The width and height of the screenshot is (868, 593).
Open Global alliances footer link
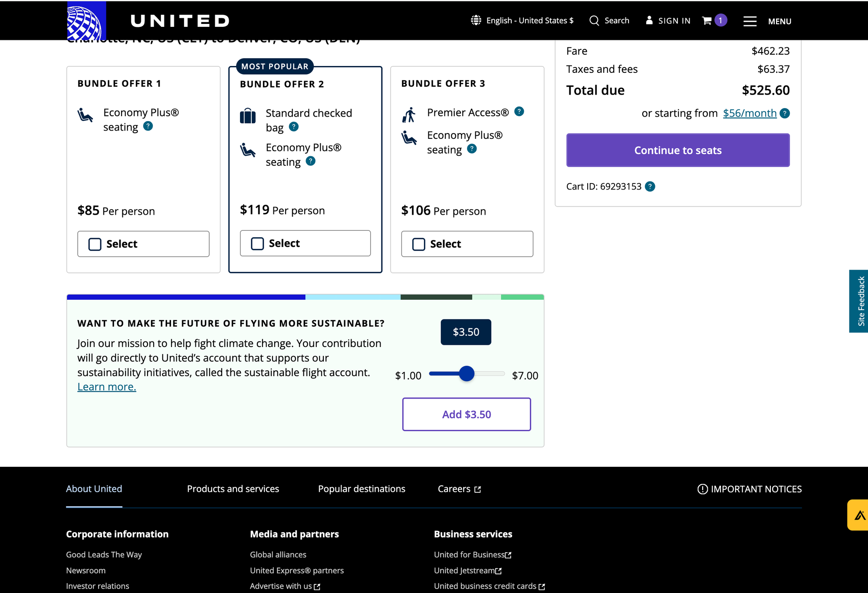click(x=278, y=555)
